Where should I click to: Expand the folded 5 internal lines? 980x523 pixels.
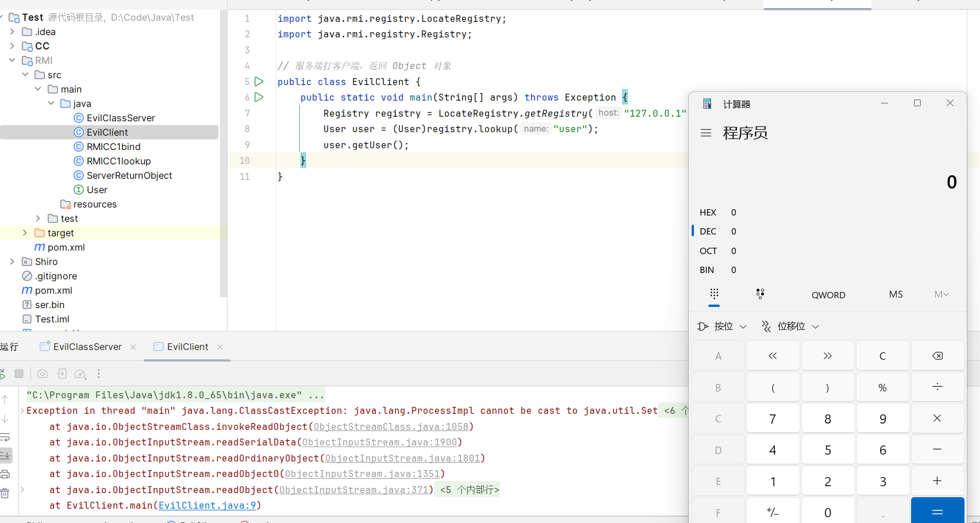coord(470,490)
